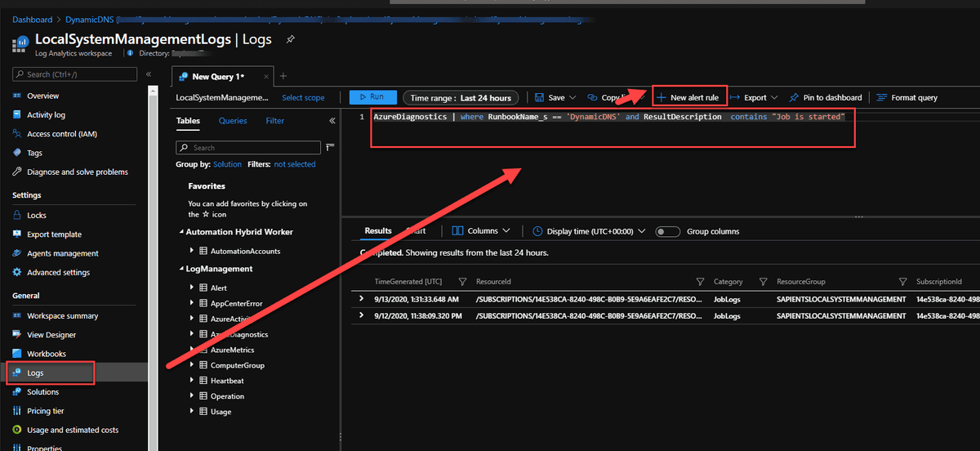This screenshot has height=451, width=980.
Task: Collapse the sidebar with the double chevron
Action: [149, 74]
